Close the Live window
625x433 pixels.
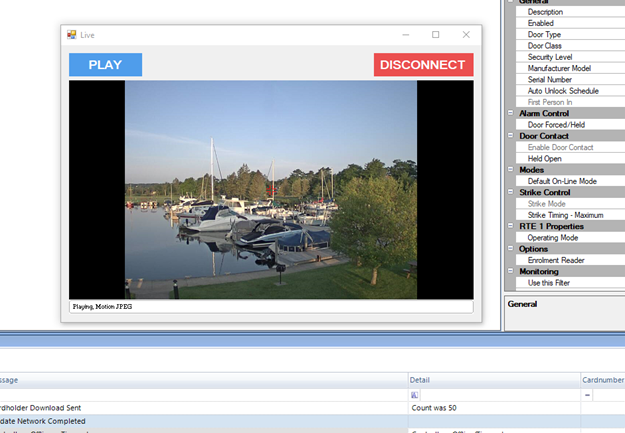click(x=466, y=35)
